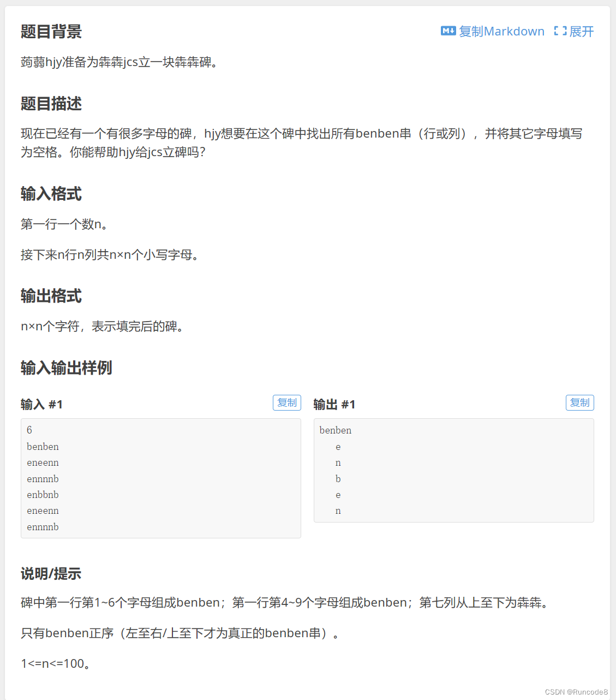Image resolution: width=616 pixels, height=700 pixels.
Task: Click the sample input line '6'
Action: point(29,430)
